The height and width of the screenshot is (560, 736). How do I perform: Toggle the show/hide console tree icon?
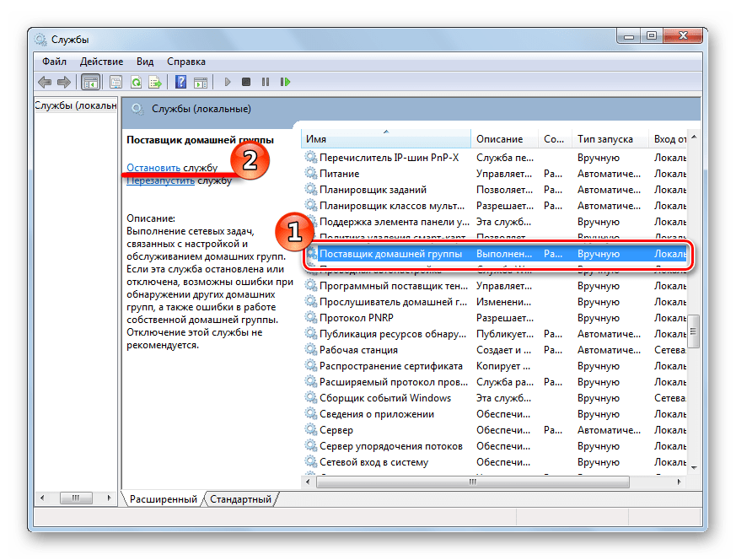click(90, 82)
